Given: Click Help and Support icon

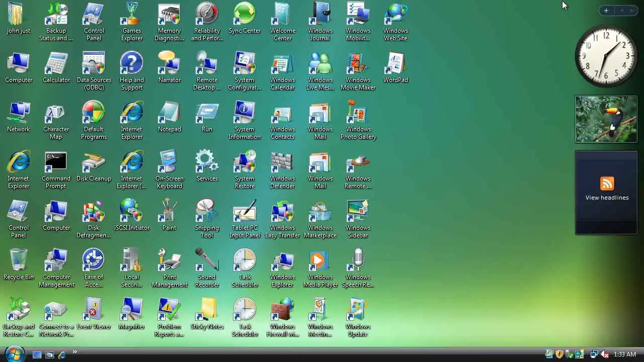Looking at the screenshot, I should [x=132, y=71].
